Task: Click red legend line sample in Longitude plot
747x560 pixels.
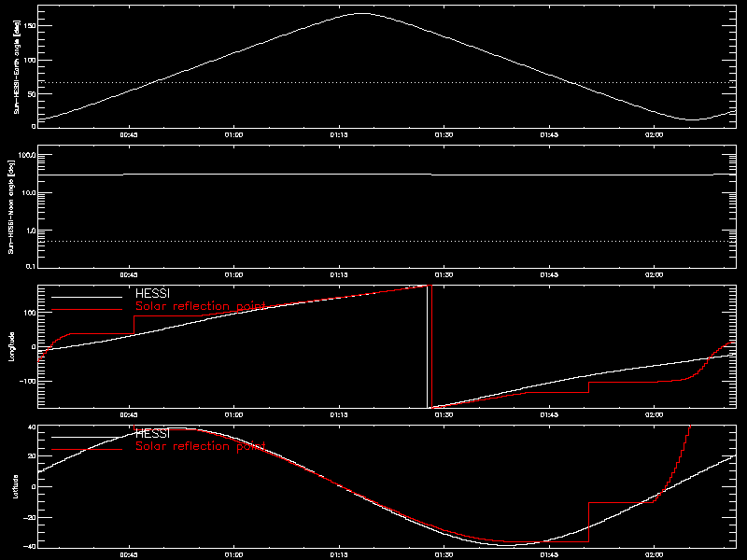Action: (x=87, y=310)
